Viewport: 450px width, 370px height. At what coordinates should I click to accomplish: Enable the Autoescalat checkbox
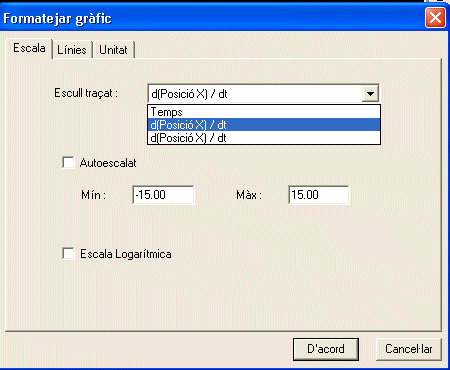point(68,163)
